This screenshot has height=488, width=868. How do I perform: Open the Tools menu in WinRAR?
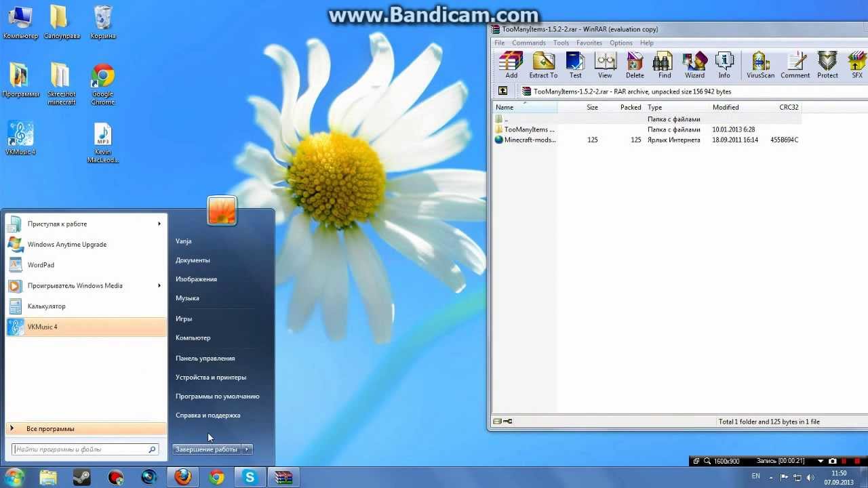click(561, 43)
